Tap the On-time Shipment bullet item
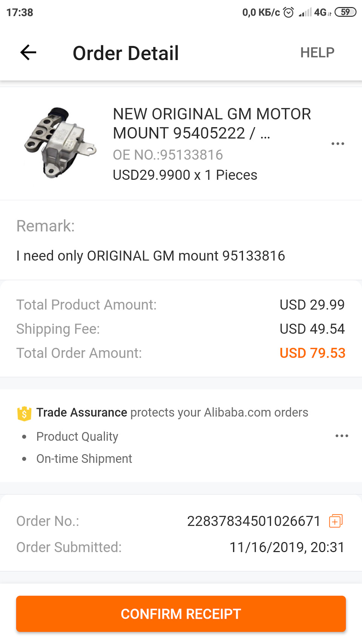This screenshot has height=644, width=362. [x=84, y=459]
